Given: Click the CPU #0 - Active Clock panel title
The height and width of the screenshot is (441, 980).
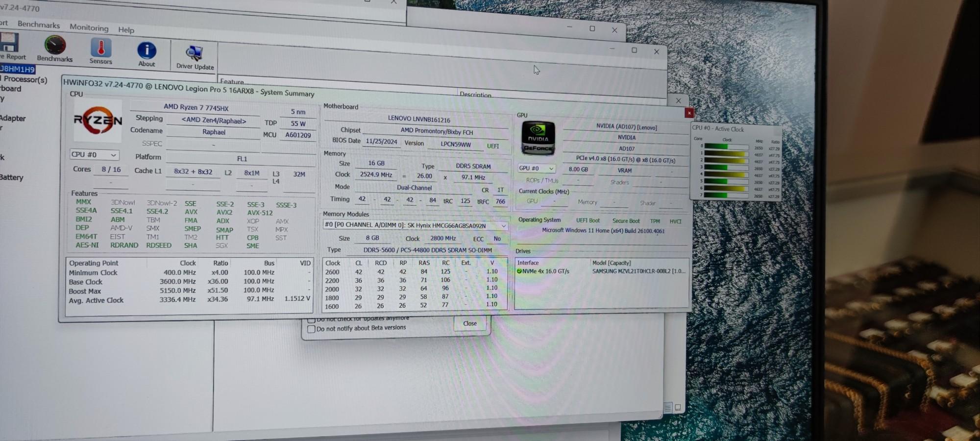Looking at the screenshot, I should point(718,128).
